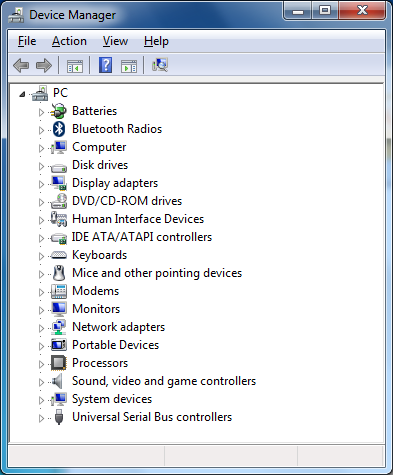Expand the Universal Serial Bus controllers node
Viewport: 393px width, 475px height.
pos(41,418)
